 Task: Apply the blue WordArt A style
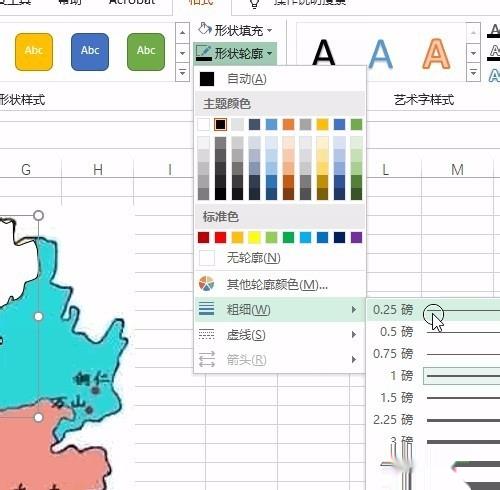(380, 53)
